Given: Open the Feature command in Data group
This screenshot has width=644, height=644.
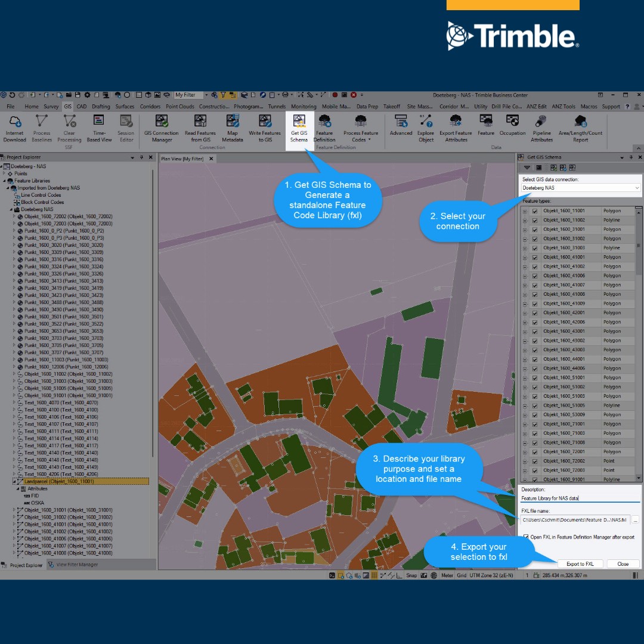Looking at the screenshot, I should click(486, 125).
